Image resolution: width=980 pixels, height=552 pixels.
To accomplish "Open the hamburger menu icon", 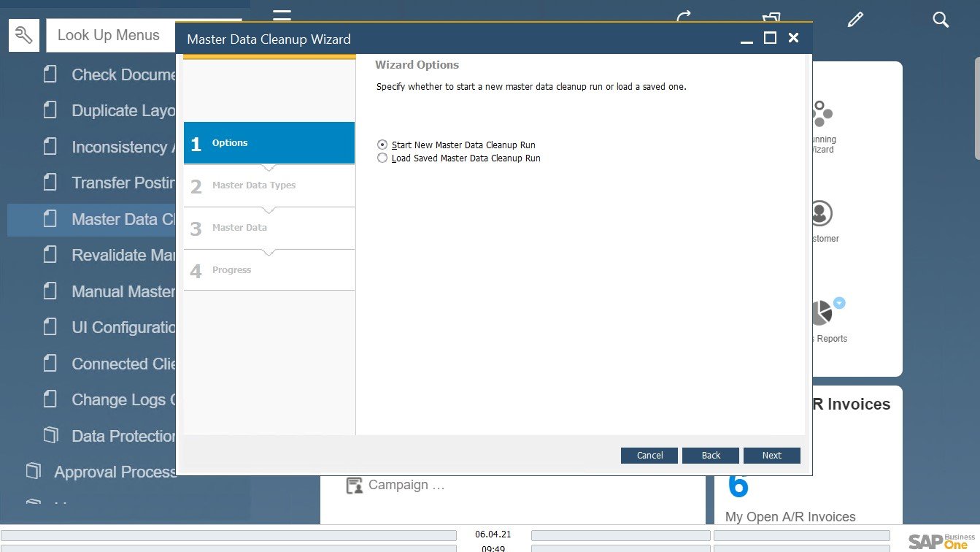I will (282, 15).
